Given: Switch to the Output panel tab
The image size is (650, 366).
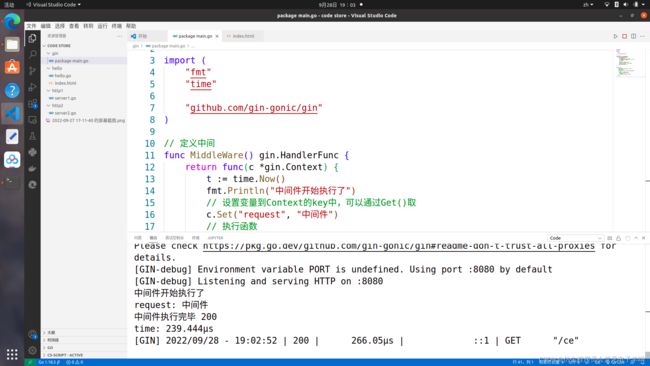Looking at the screenshot, I should 153,238.
